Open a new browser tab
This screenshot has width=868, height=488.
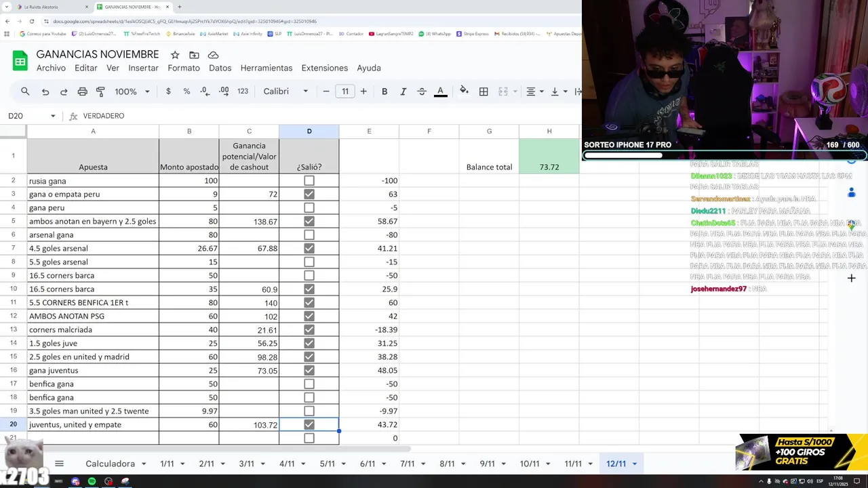pyautogui.click(x=179, y=7)
